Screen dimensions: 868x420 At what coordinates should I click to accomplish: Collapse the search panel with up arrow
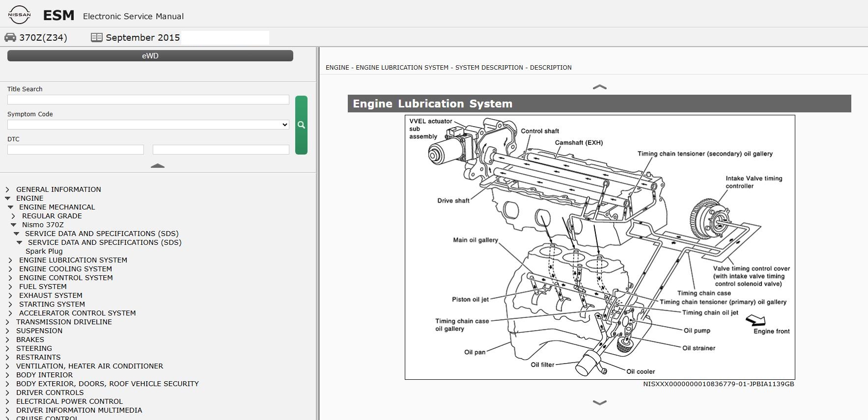tap(158, 166)
